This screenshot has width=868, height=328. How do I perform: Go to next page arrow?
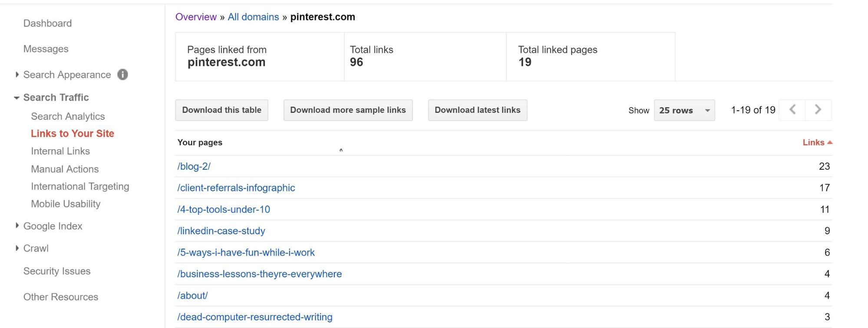coord(818,110)
